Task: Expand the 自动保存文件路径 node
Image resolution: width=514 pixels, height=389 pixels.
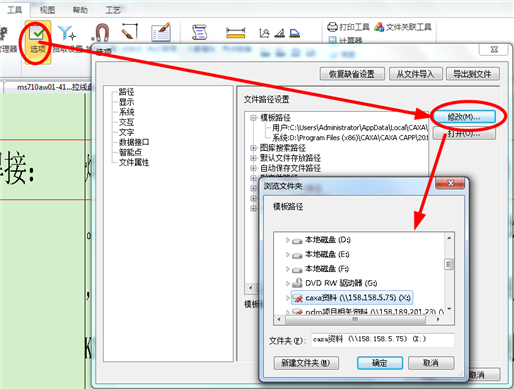Action: point(253,168)
